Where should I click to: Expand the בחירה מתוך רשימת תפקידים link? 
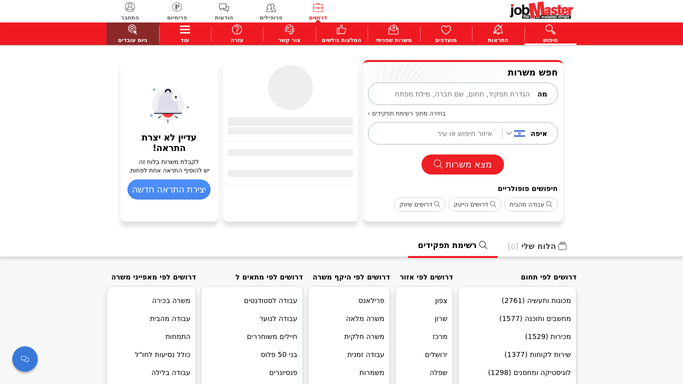406,114
